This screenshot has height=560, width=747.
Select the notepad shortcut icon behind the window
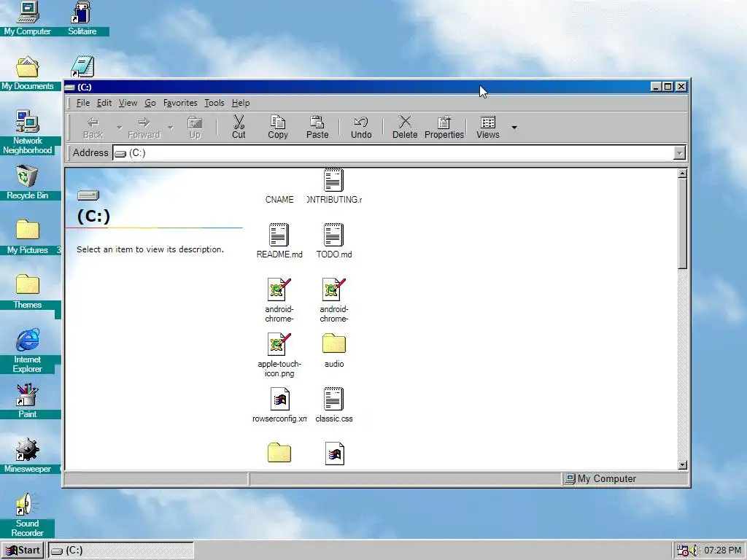[x=82, y=66]
